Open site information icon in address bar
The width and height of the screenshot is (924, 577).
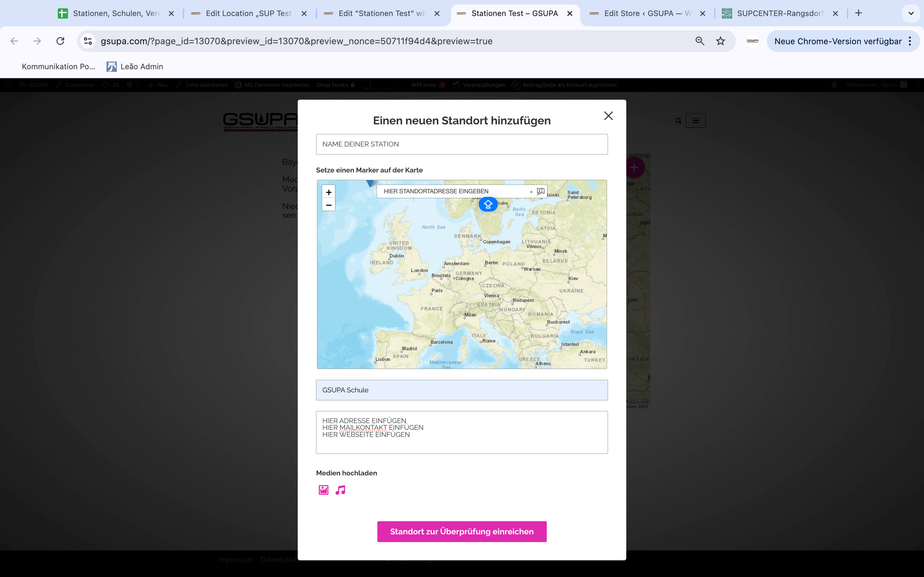coord(88,41)
